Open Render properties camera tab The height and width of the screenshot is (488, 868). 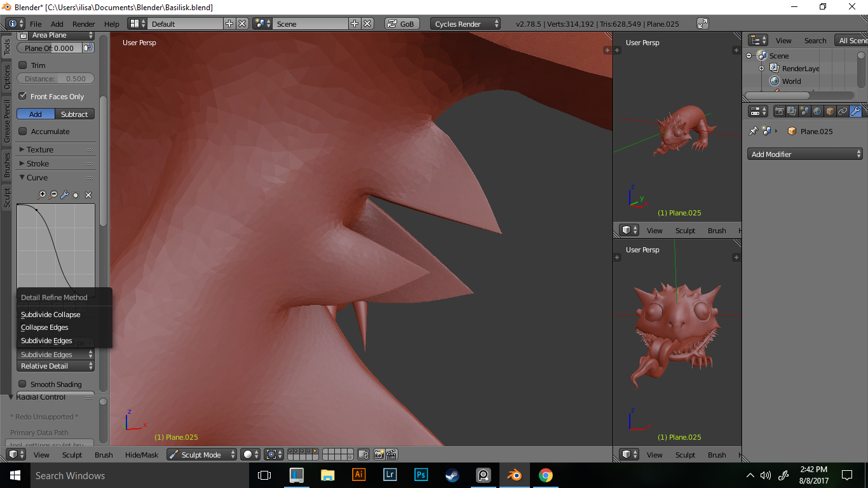pyautogui.click(x=779, y=111)
